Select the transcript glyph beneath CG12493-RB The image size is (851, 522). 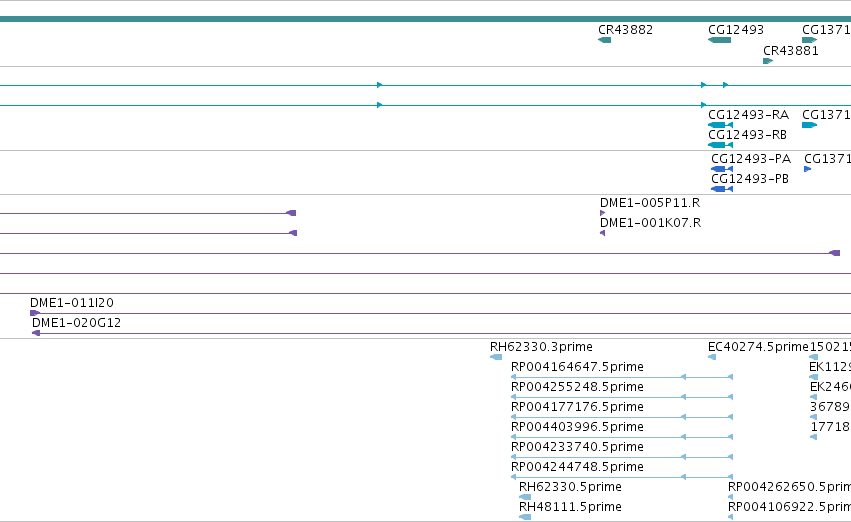(721, 145)
